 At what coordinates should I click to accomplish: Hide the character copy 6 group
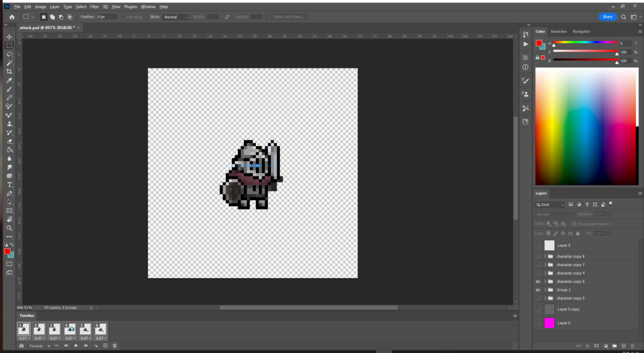click(538, 281)
